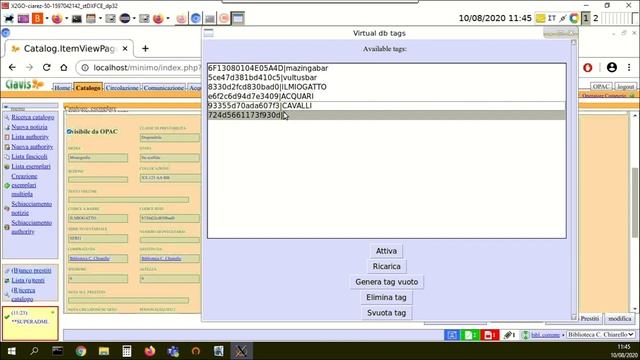Close the Catalog.ItemViewPage tab
640x360 pixels.
click(125, 49)
